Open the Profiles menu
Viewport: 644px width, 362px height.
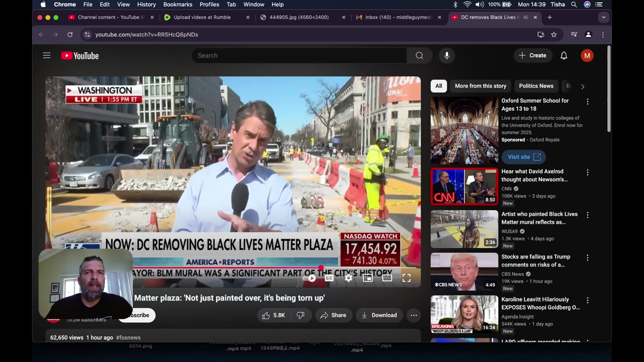209,5
